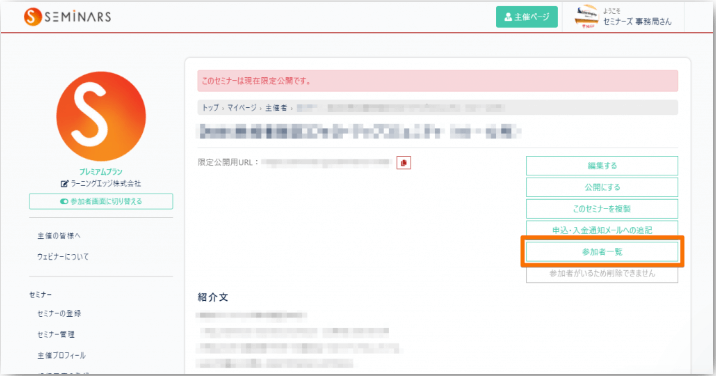Click the user avatar next to セミナーズ事務局さん
Viewport: 716px width, 376px height.
pos(586,17)
